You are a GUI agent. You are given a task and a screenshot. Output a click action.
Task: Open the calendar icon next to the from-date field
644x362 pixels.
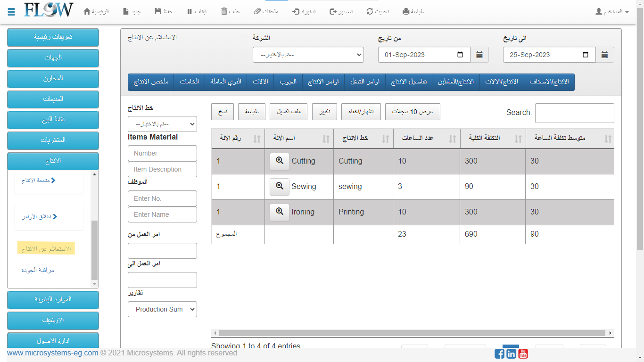[479, 55]
